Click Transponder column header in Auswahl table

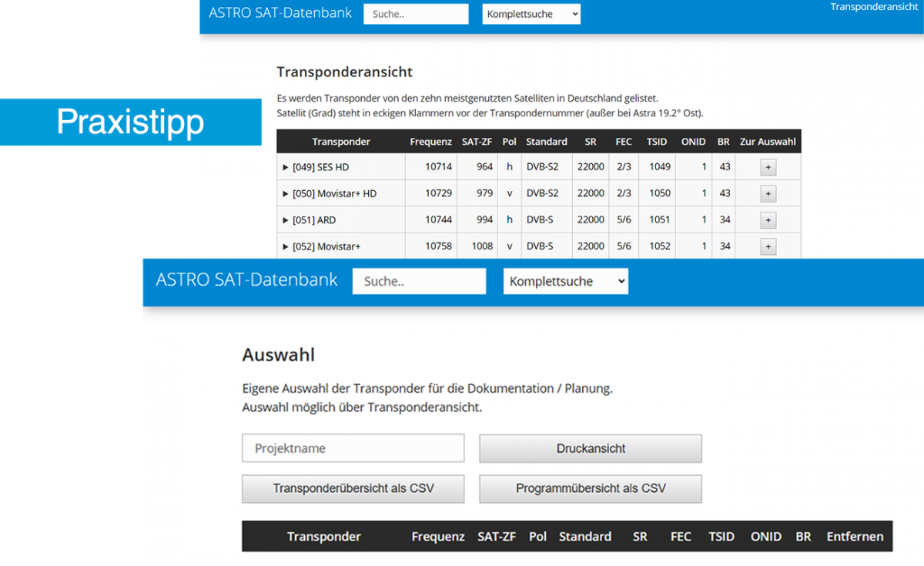point(324,537)
